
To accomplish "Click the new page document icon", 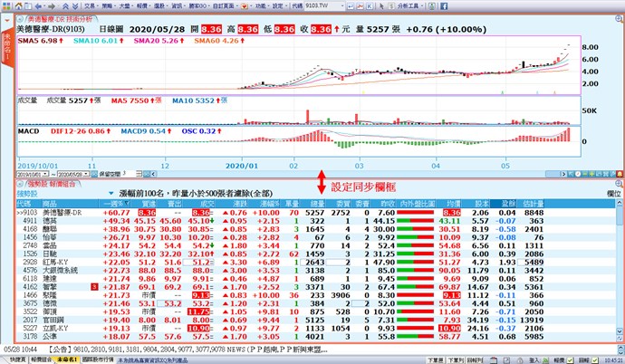I will tap(27, 6).
